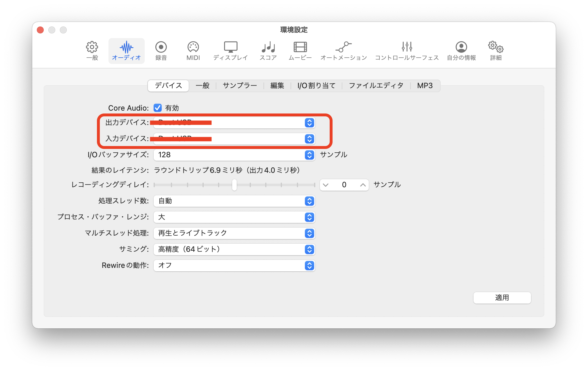This screenshot has height=371, width=588.
Task: Increase recording delay with up stepper arrow
Action: (x=363, y=185)
